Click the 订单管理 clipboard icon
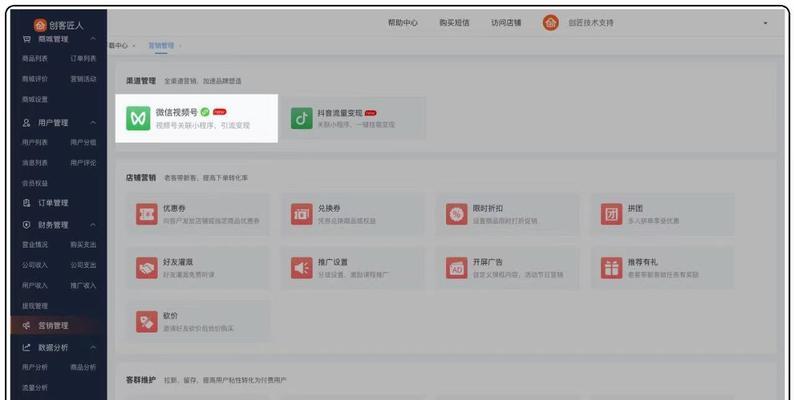Image resolution: width=794 pixels, height=400 pixels. point(27,203)
